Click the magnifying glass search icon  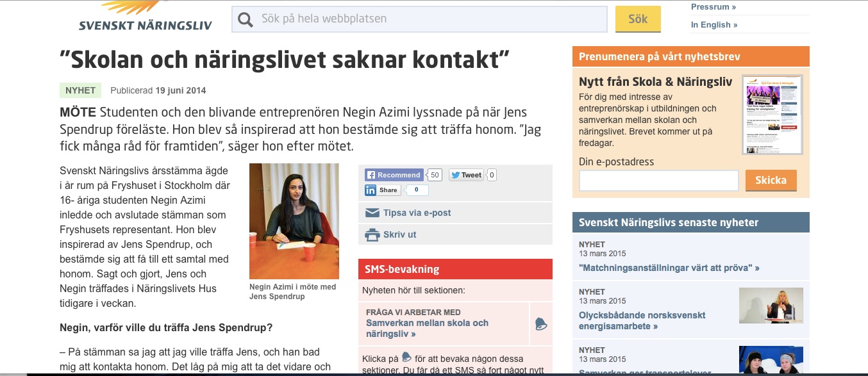(246, 19)
